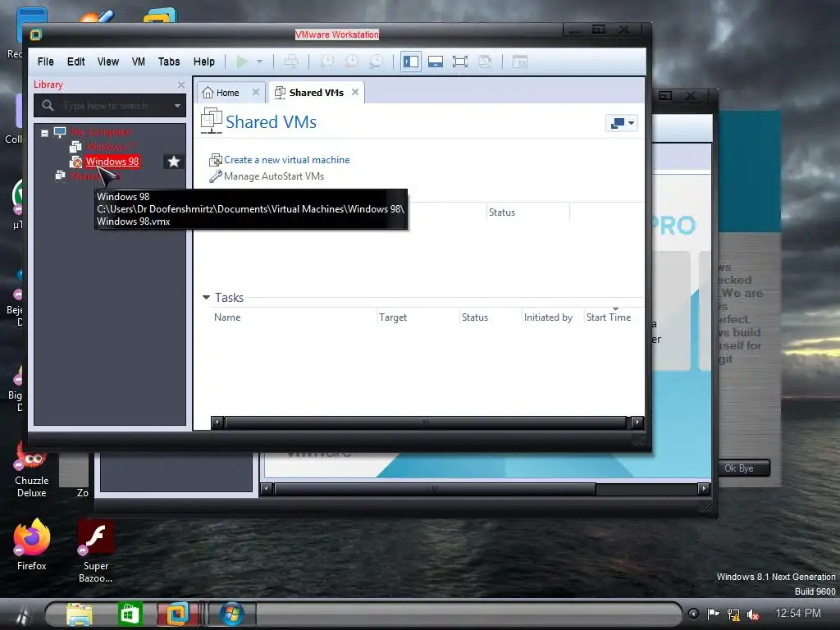840x630 pixels.
Task: Click the back window scrollbar right arrow
Action: click(x=704, y=489)
